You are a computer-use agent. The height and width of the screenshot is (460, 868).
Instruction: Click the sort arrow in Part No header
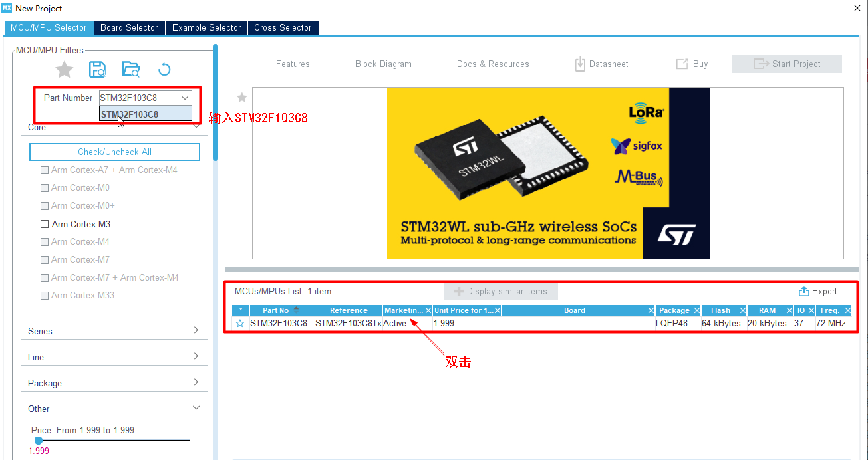pyautogui.click(x=296, y=310)
